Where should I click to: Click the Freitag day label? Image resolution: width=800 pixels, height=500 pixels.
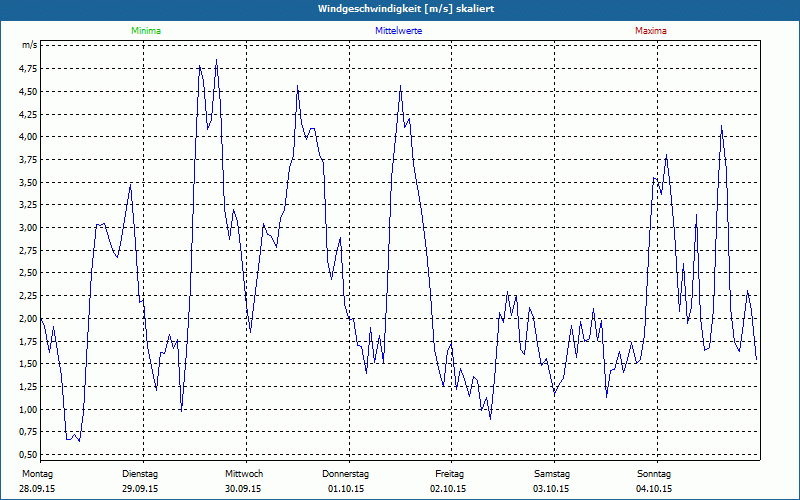[449, 474]
